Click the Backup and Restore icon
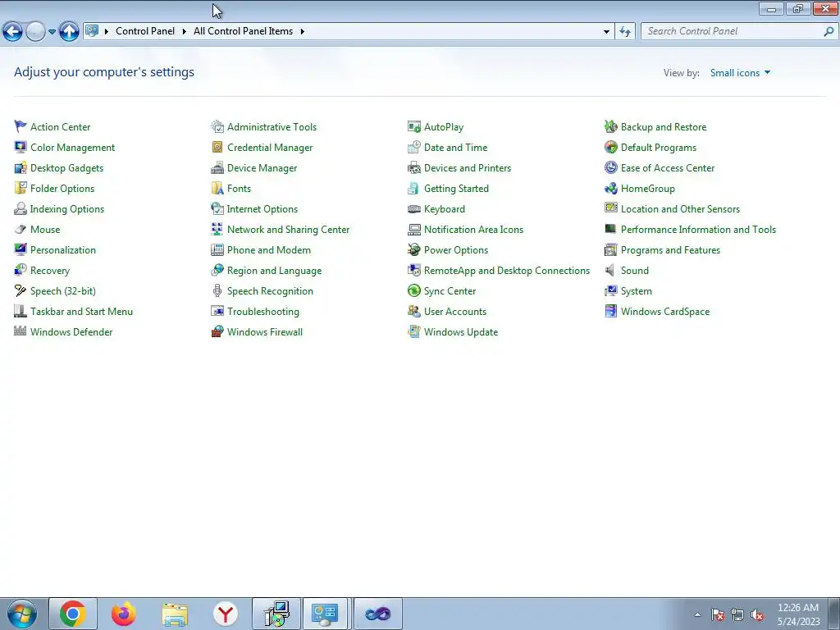 click(610, 127)
